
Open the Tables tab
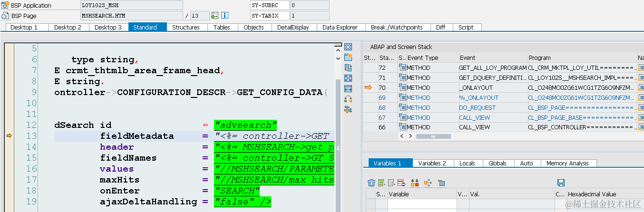[222, 27]
